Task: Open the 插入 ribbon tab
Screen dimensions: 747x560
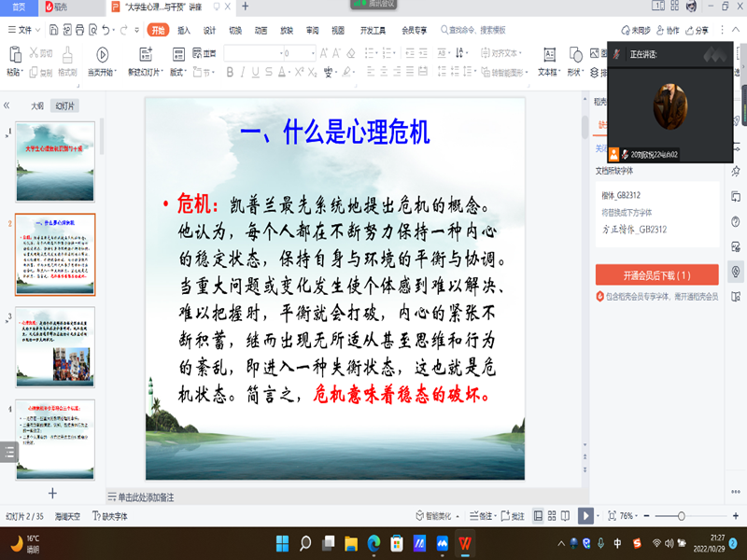Action: point(184,30)
